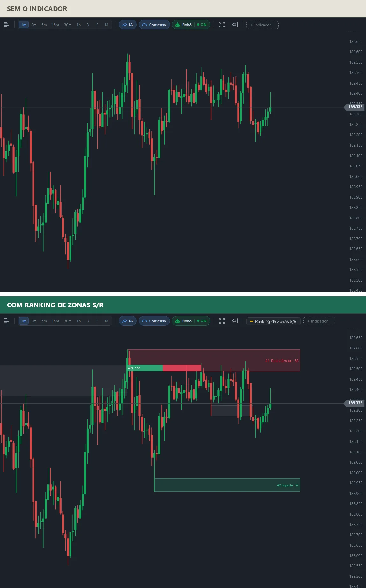This screenshot has height=588, width=366.
Task: Click Consenso button in the COM RANKING toolbar
Action: pyautogui.click(x=154, y=321)
